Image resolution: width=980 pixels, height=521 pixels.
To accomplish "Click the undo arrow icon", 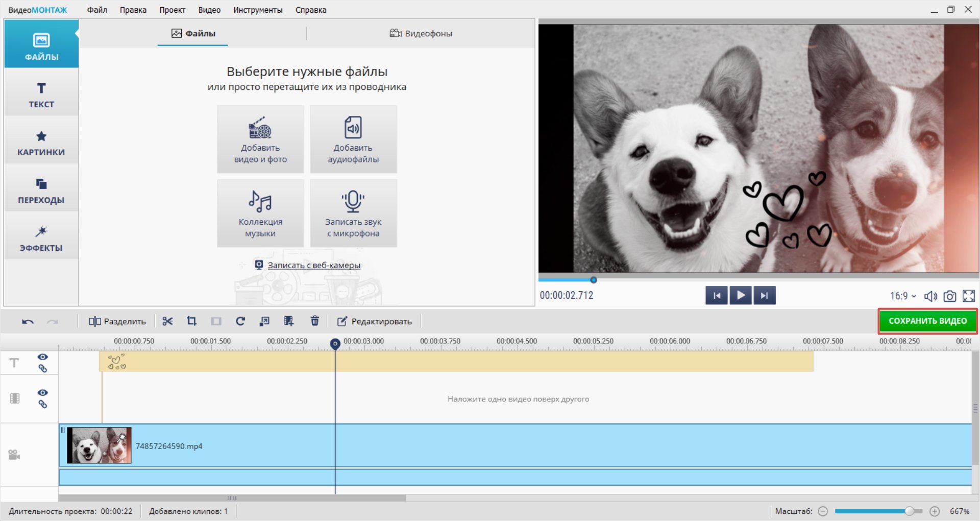I will (28, 322).
